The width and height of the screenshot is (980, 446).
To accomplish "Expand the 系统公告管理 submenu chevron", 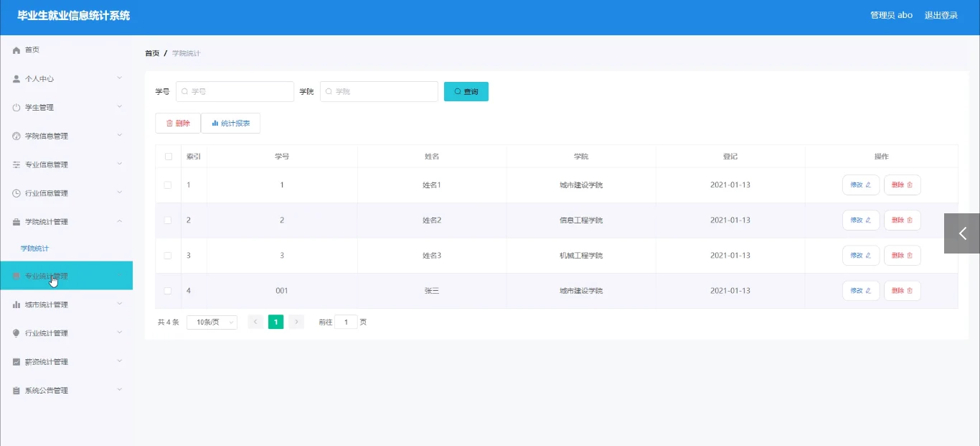I will (x=120, y=390).
